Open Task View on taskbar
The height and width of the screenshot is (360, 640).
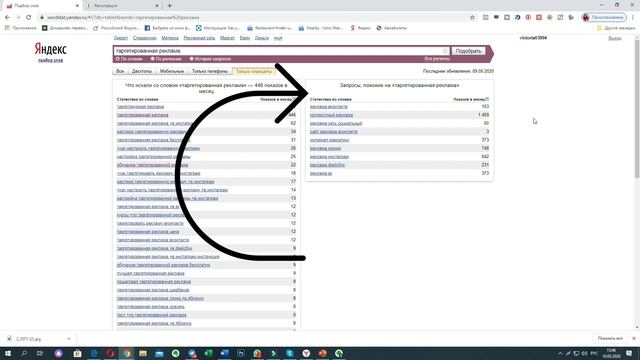point(40,353)
